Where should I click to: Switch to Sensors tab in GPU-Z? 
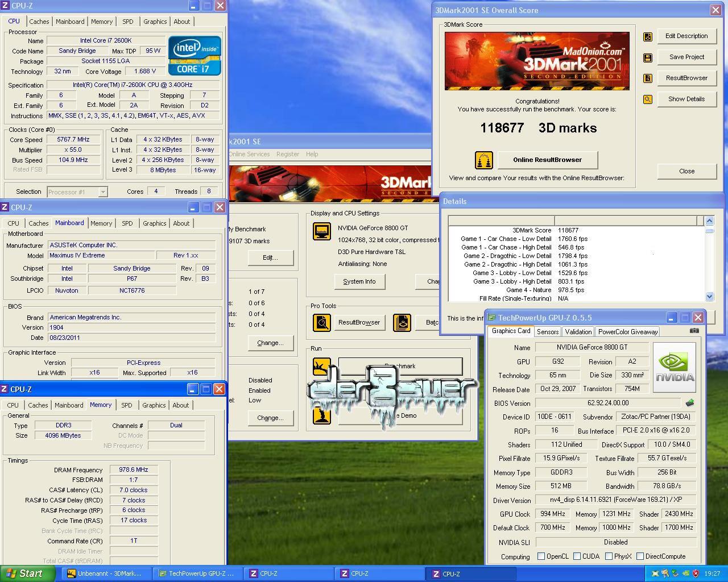[548, 332]
